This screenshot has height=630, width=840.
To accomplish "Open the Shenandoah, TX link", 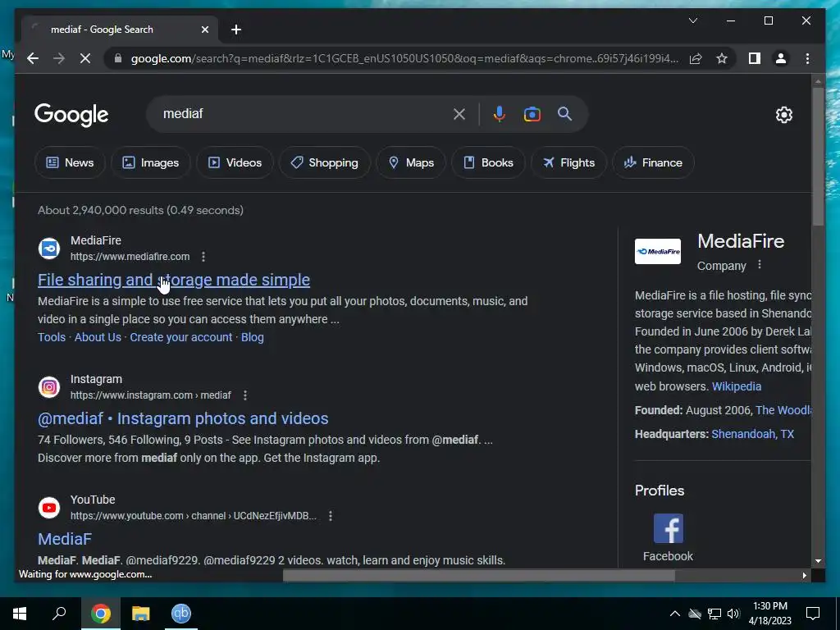I will tap(753, 434).
